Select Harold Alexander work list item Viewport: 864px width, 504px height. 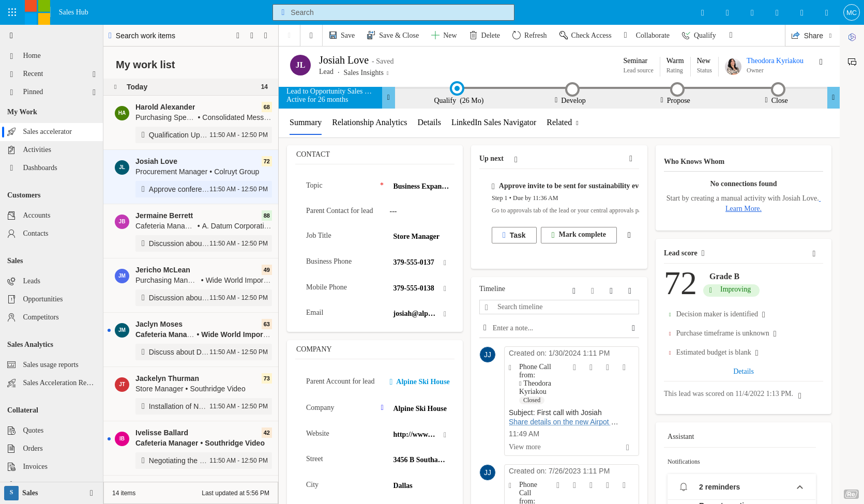[191, 123]
